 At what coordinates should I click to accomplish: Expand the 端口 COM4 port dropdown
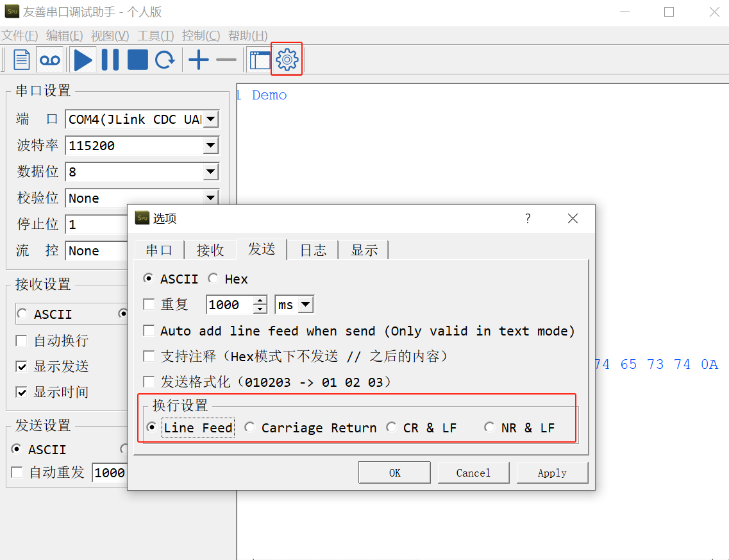pos(211,119)
